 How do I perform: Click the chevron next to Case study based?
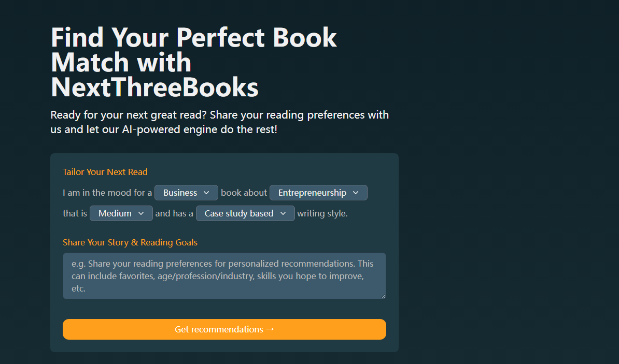283,213
